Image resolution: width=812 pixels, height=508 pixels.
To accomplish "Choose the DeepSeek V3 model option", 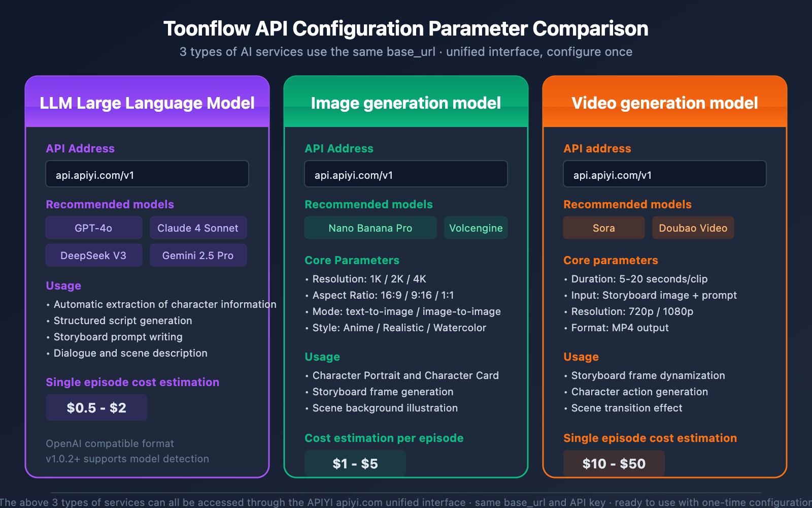I will [93, 255].
